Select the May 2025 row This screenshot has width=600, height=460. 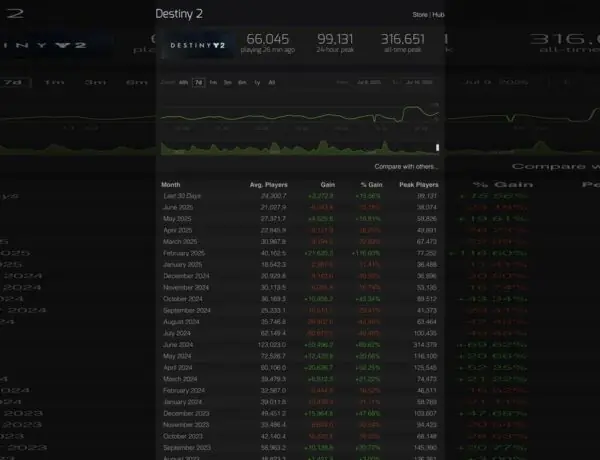pos(300,219)
